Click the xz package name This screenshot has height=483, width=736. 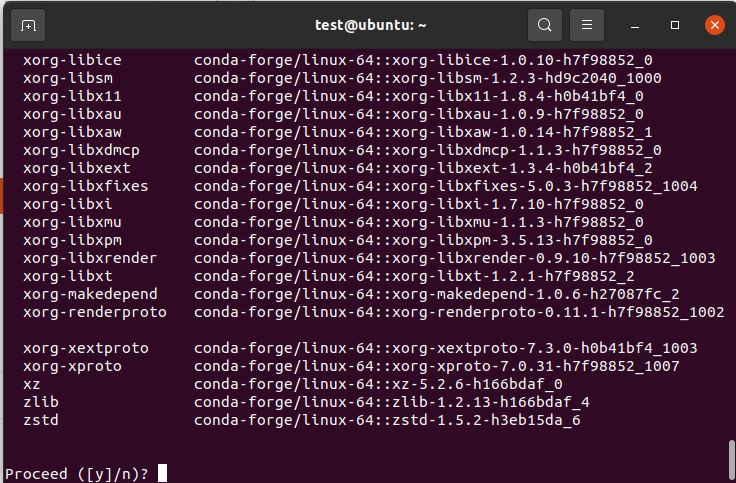point(31,384)
